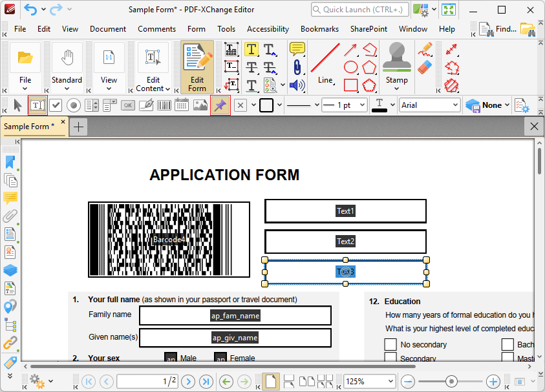
Task: Click the arrow Select Fields tool
Action: pyautogui.click(x=17, y=105)
